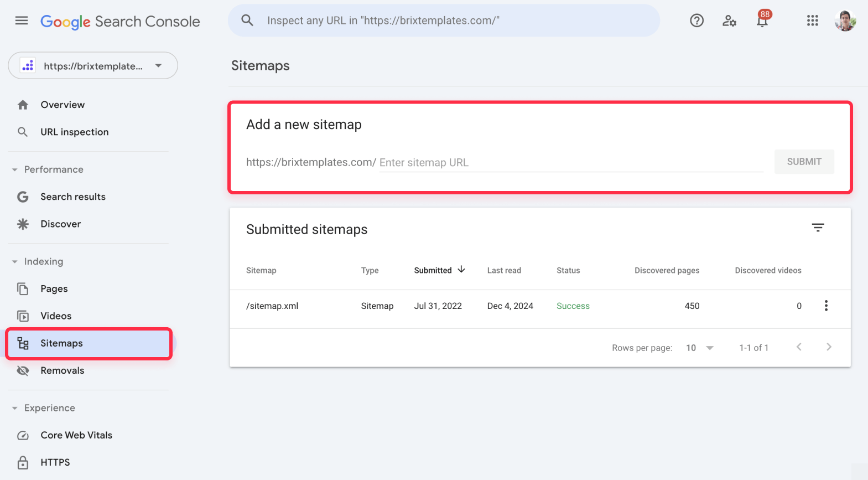Open the Help question mark icon
Screen dimensions: 868x480
pyautogui.click(x=697, y=21)
